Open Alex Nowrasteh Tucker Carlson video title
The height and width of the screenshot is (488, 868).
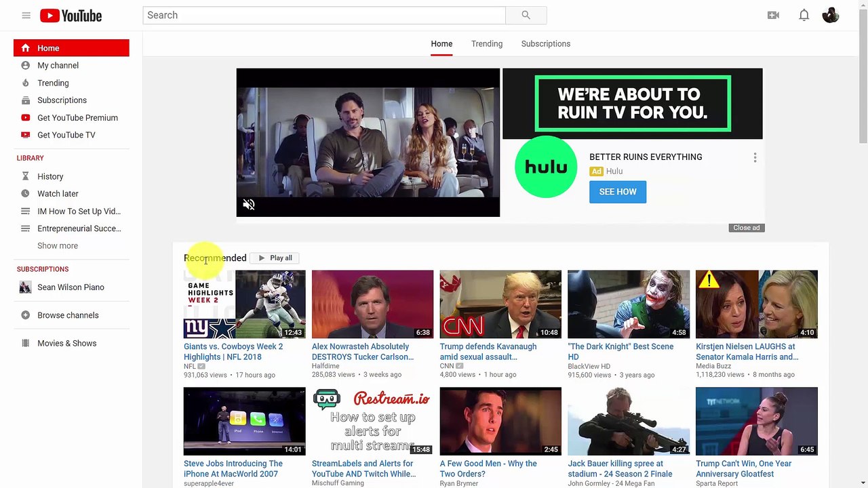[363, 352]
